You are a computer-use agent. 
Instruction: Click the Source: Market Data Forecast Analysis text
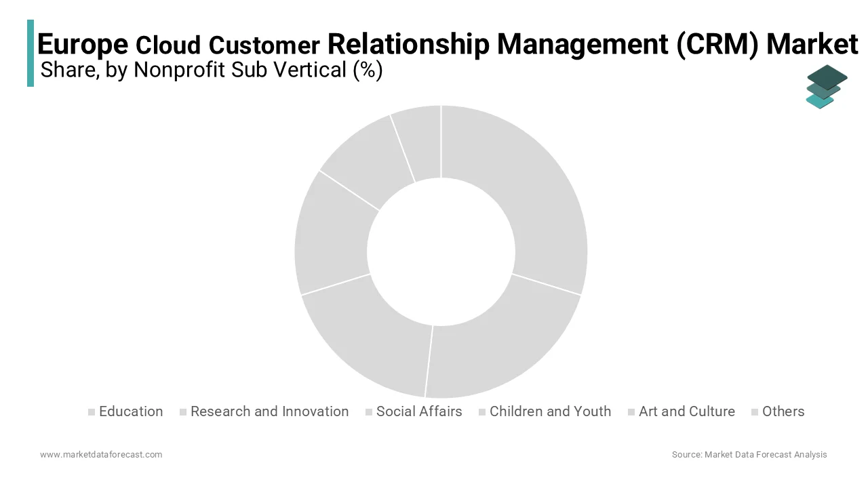749,455
